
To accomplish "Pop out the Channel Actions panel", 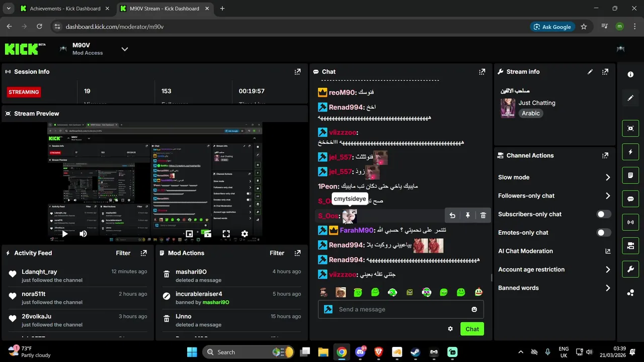I will (x=605, y=156).
